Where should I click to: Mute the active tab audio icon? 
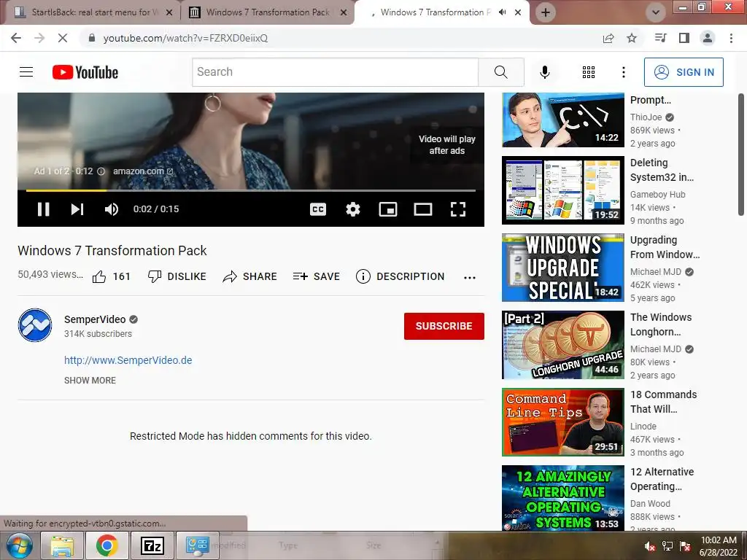(502, 12)
